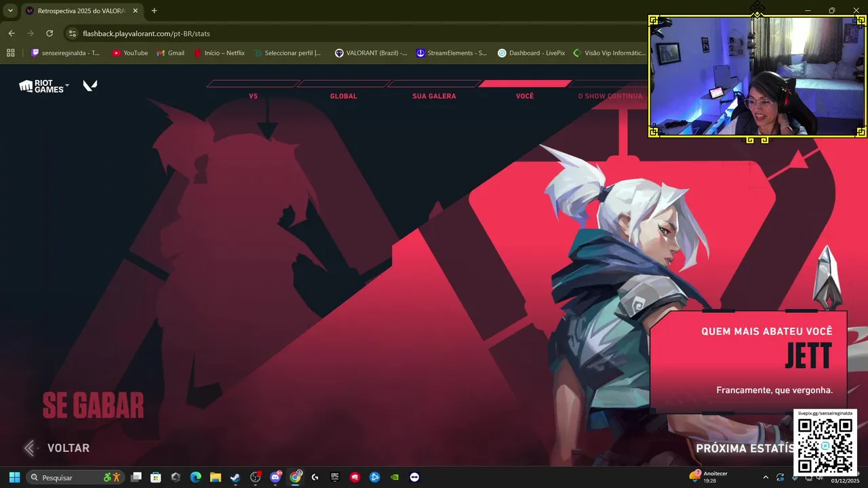Open the senseireginalda Twitch bookmark
Viewport: 868px width, 488px height.
(x=66, y=53)
